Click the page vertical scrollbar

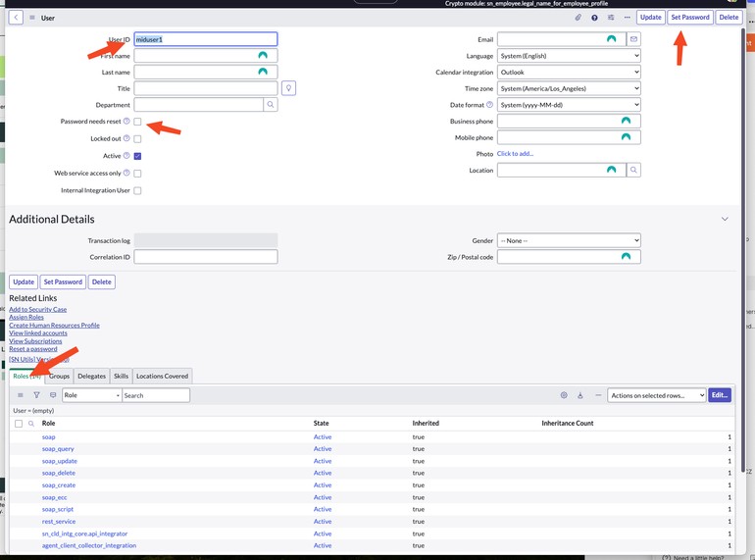(743, 250)
